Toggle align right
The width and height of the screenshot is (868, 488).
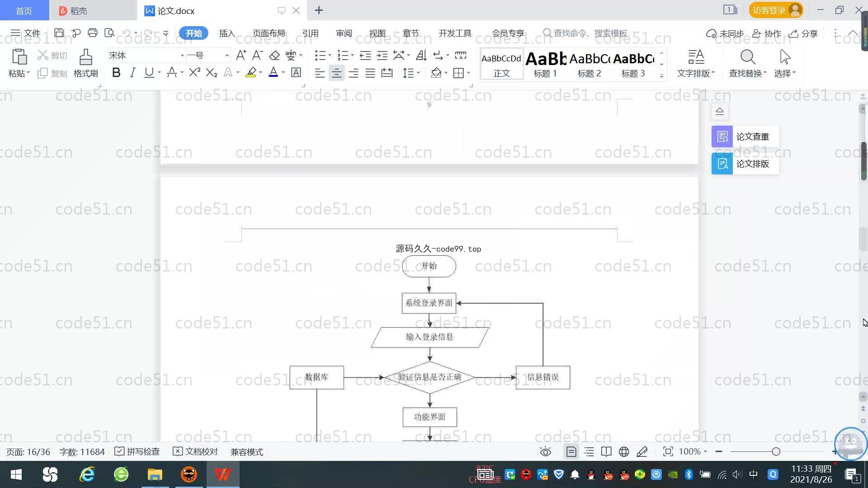tap(354, 73)
